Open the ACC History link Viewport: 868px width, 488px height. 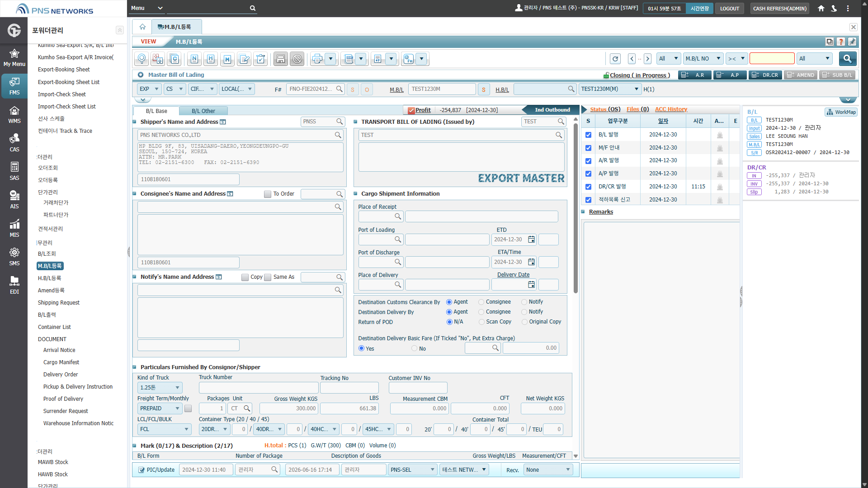click(x=671, y=109)
